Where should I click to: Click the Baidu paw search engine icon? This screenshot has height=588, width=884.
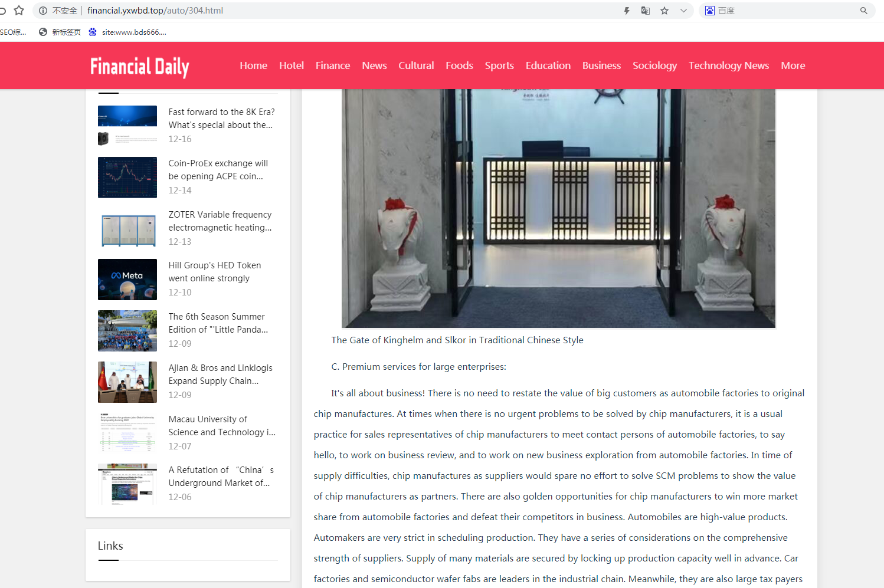[710, 11]
